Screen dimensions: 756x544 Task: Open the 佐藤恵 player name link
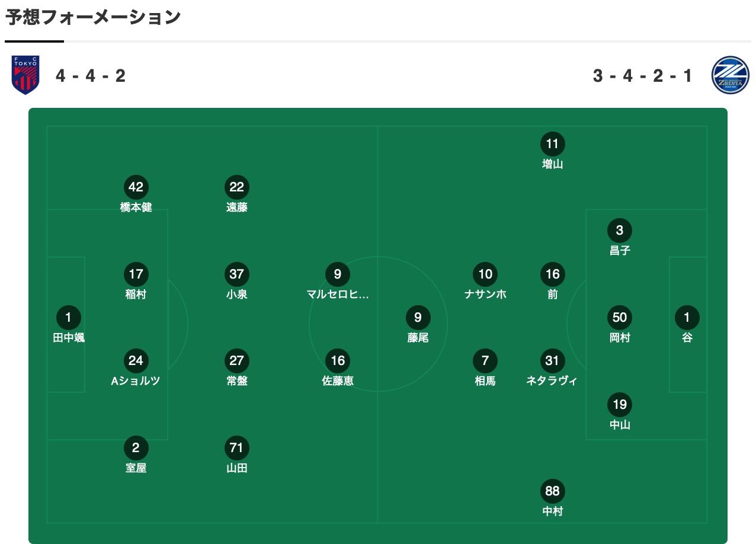(x=338, y=381)
